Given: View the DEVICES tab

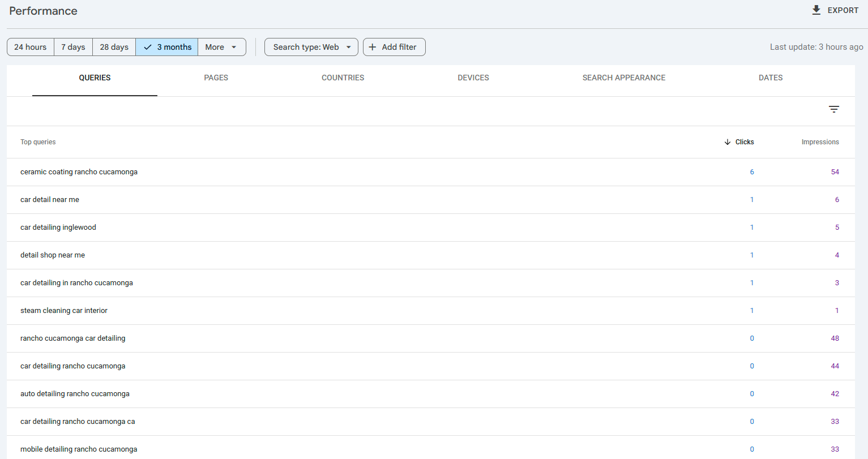Looking at the screenshot, I should 473,78.
